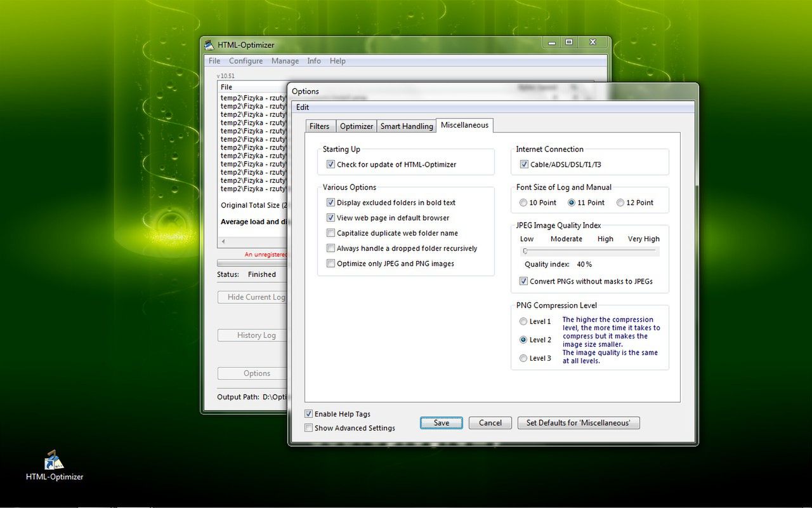Open File menu in HTML-Optimizer window
The width and height of the screenshot is (812, 508).
click(214, 61)
